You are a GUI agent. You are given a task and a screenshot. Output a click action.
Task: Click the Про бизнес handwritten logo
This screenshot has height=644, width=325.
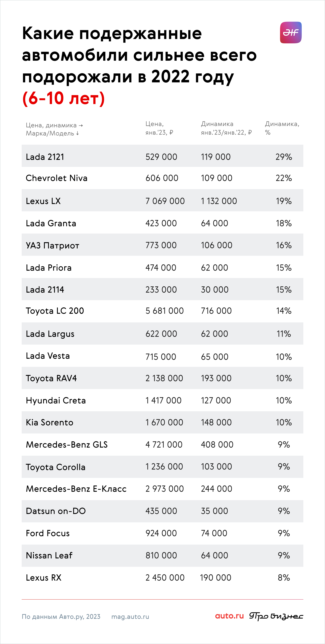coord(276,616)
